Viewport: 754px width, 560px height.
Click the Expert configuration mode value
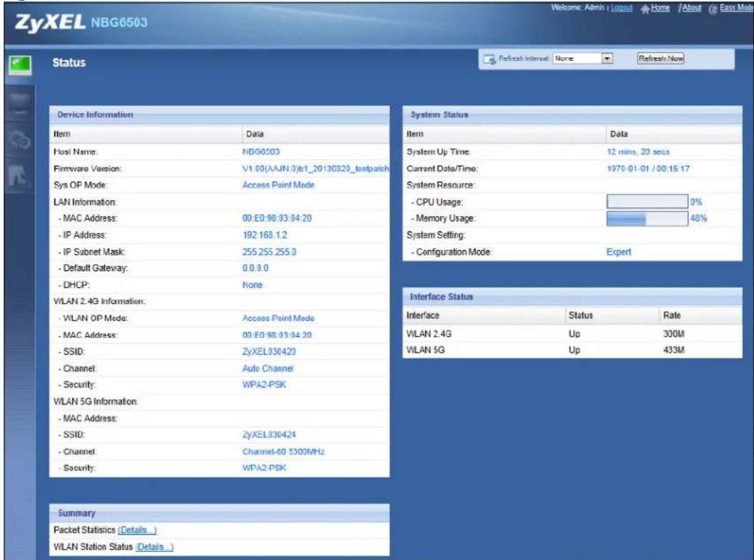point(619,252)
